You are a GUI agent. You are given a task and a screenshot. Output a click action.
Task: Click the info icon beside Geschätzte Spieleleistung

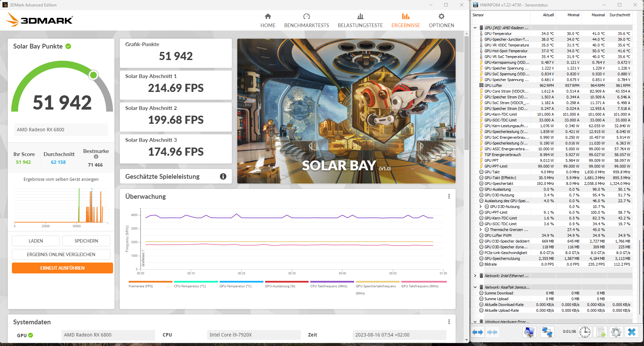[x=223, y=176]
